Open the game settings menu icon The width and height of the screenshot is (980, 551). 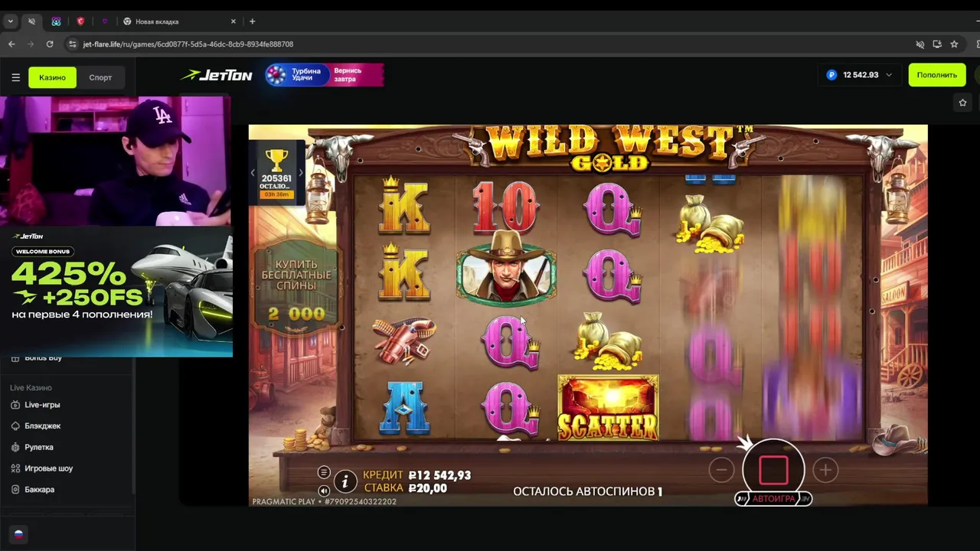click(324, 472)
